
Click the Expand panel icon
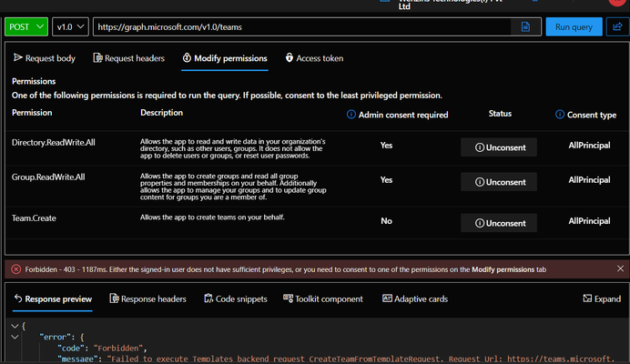click(587, 298)
